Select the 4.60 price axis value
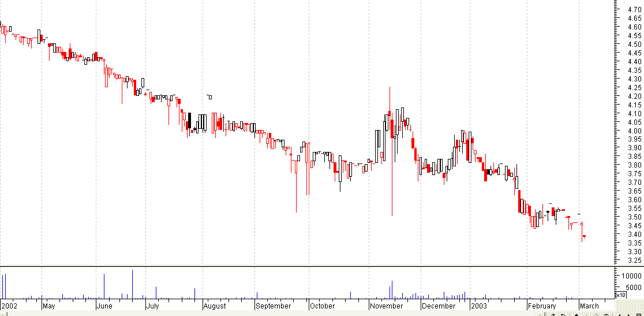644x316 pixels. (x=635, y=27)
